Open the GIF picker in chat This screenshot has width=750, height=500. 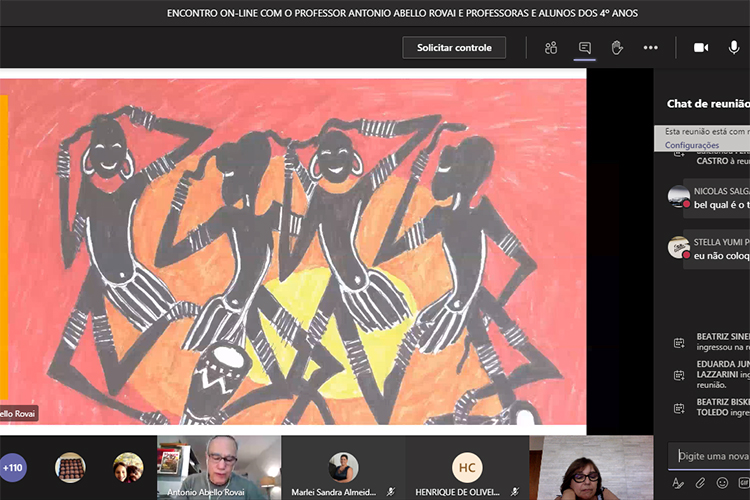click(x=743, y=483)
